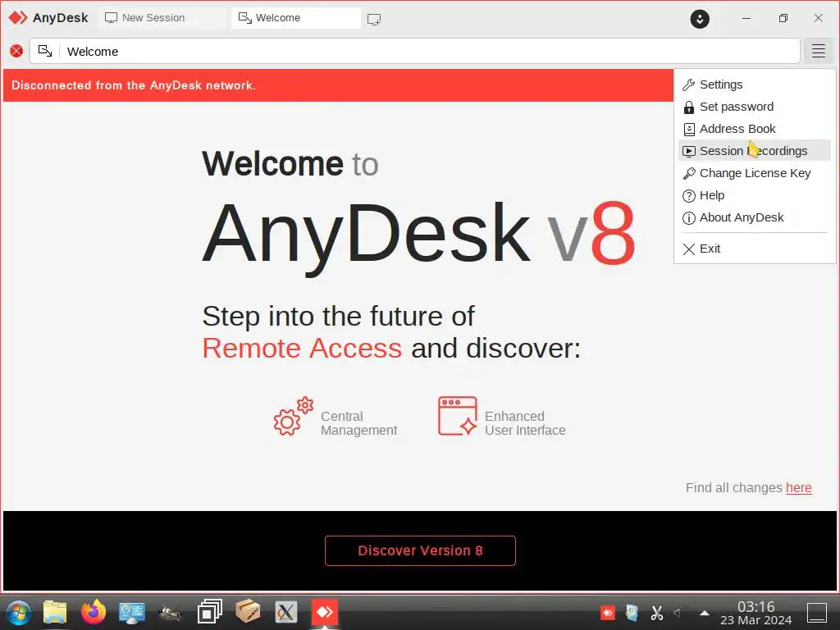The image size is (840, 630).
Task: Click Exit in the menu
Action: (755, 249)
